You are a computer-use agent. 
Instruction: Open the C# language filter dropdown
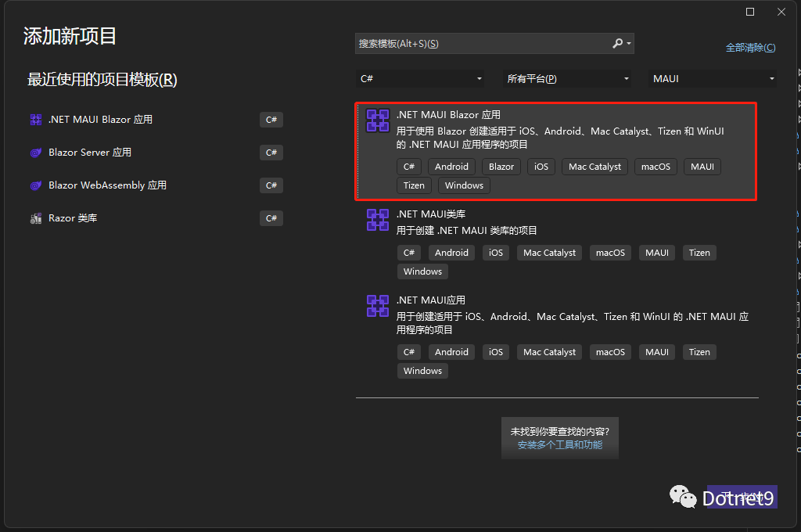click(419, 79)
